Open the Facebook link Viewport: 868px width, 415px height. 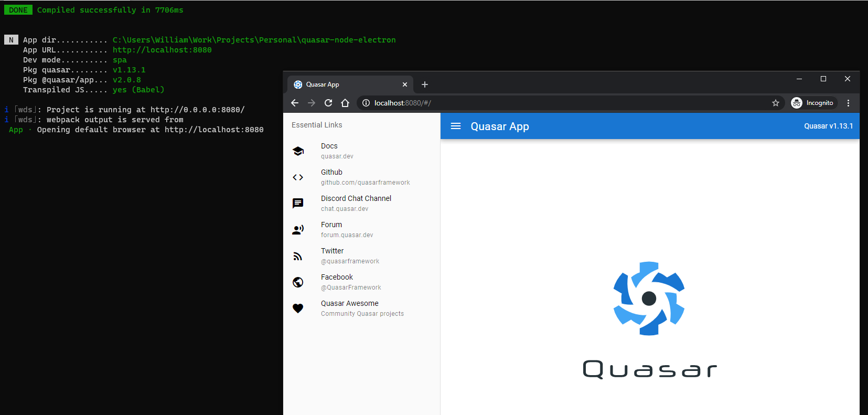pyautogui.click(x=362, y=282)
